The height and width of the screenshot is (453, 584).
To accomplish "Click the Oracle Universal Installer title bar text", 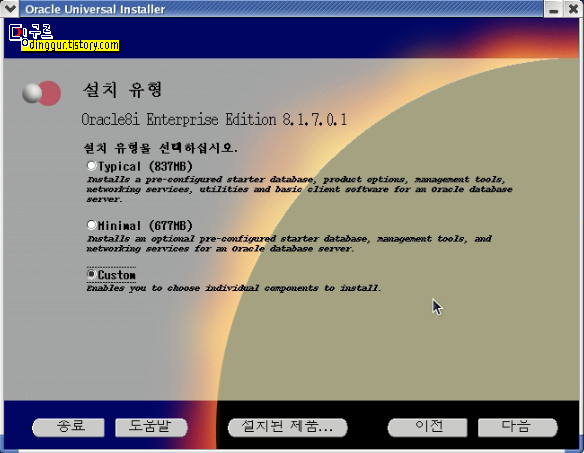I will (x=95, y=9).
